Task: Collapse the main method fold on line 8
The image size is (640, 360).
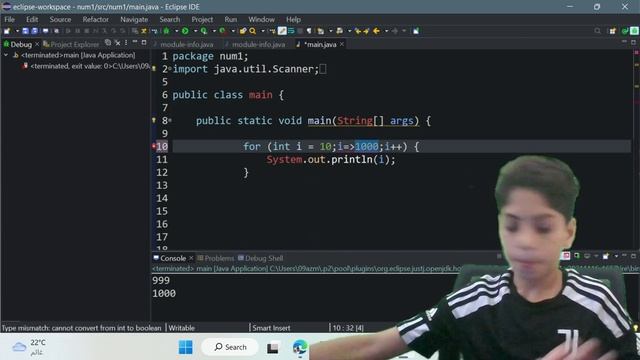Action: tap(170, 121)
